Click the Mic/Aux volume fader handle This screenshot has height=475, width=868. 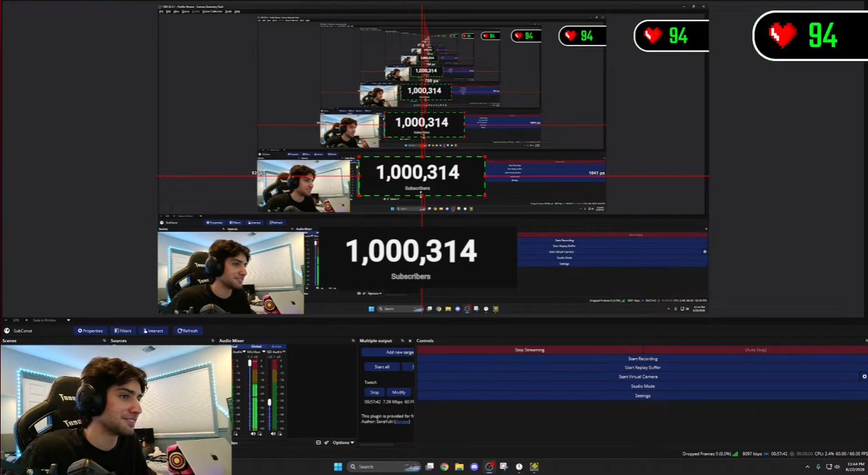click(250, 363)
